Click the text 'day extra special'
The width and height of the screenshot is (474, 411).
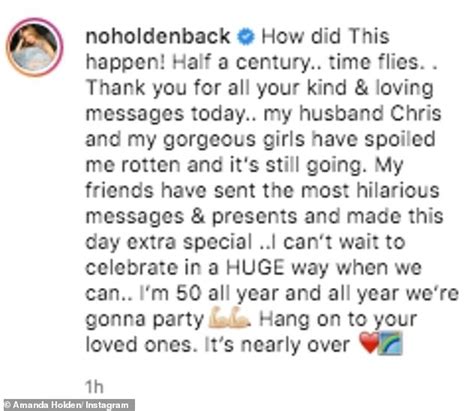pos(169,242)
